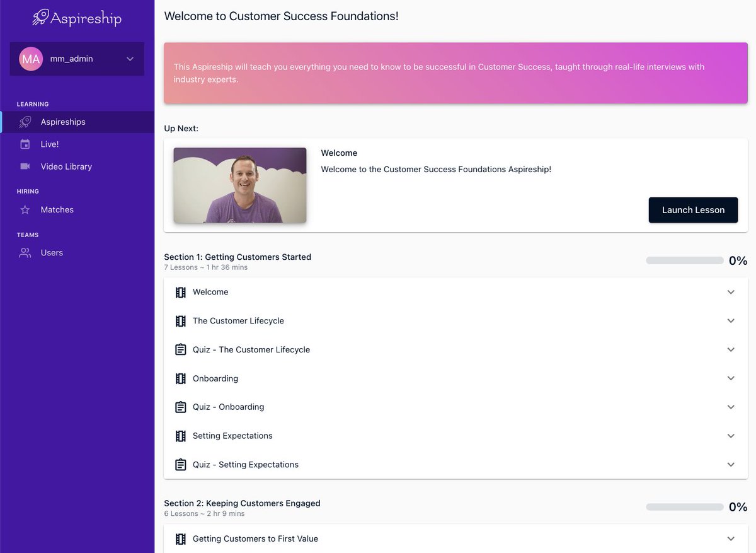756x553 pixels.
Task: Click the mm_admin username text
Action: coord(71,59)
